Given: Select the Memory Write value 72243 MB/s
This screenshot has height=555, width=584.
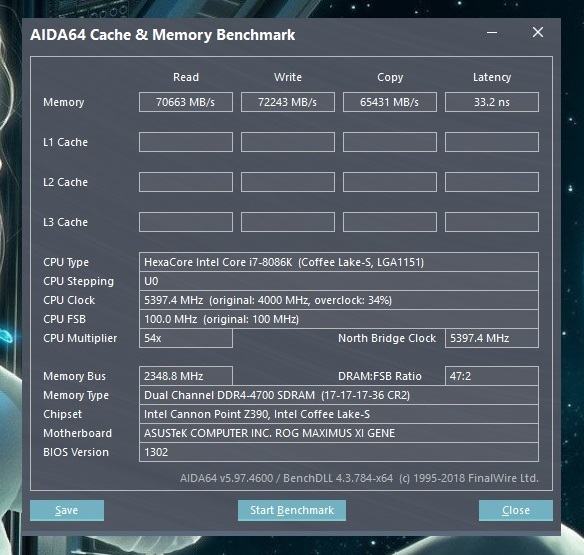Looking at the screenshot, I should click(x=288, y=102).
